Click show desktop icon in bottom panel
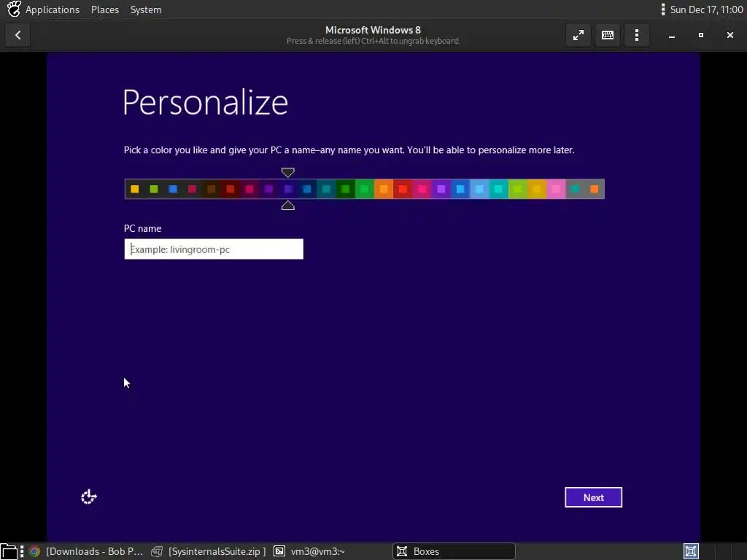Screen dimensions: 747x560 coord(9,551)
